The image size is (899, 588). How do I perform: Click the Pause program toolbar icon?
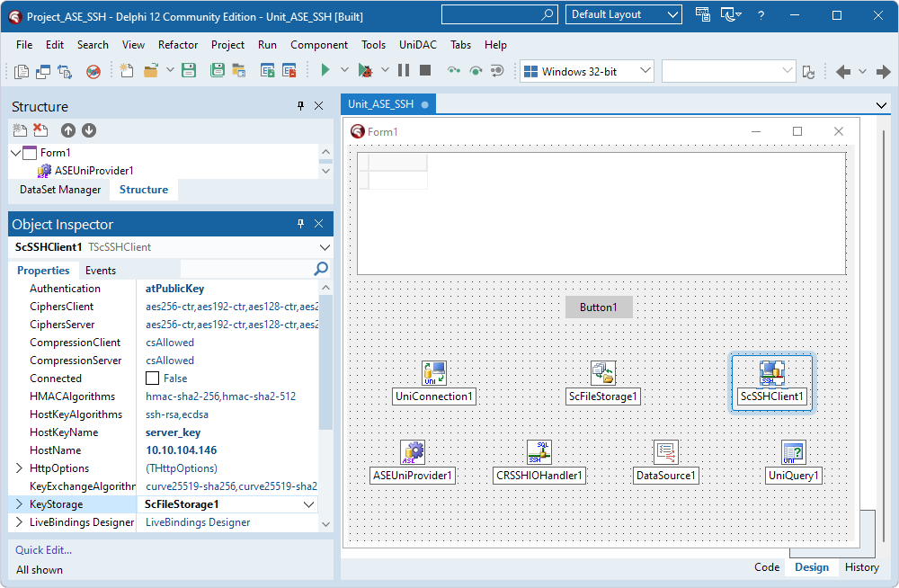pyautogui.click(x=405, y=69)
